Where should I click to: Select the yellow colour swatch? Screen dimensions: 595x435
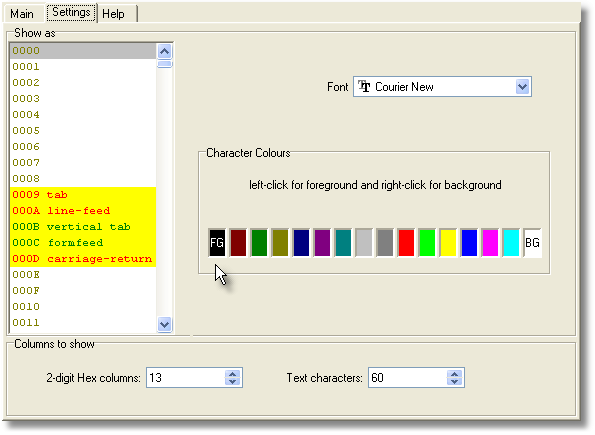448,243
